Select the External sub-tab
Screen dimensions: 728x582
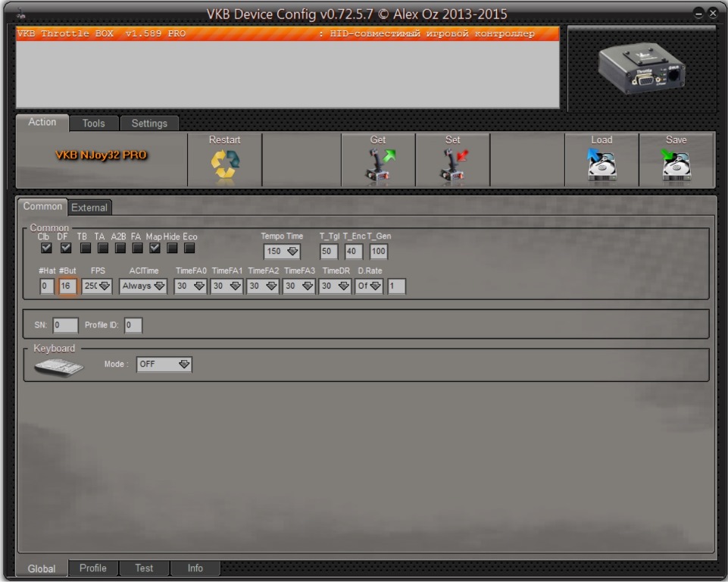tap(89, 208)
